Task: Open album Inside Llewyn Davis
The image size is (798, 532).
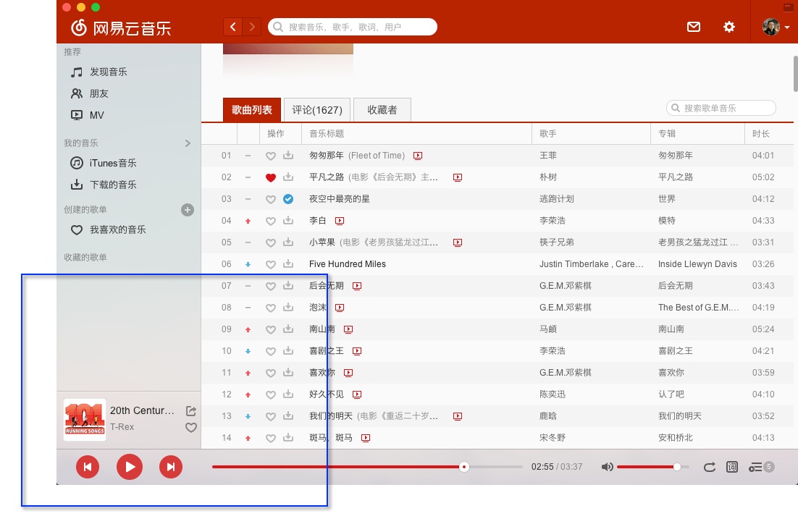Action: (697, 264)
